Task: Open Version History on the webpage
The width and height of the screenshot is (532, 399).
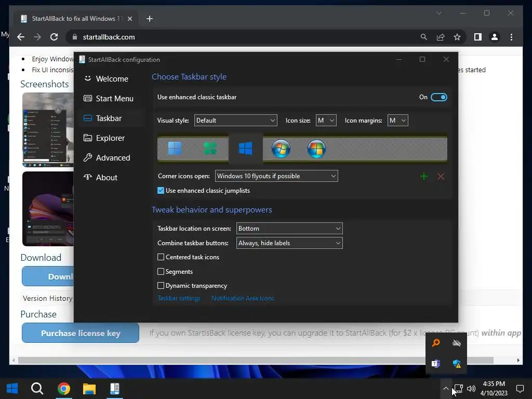Action: click(x=47, y=299)
